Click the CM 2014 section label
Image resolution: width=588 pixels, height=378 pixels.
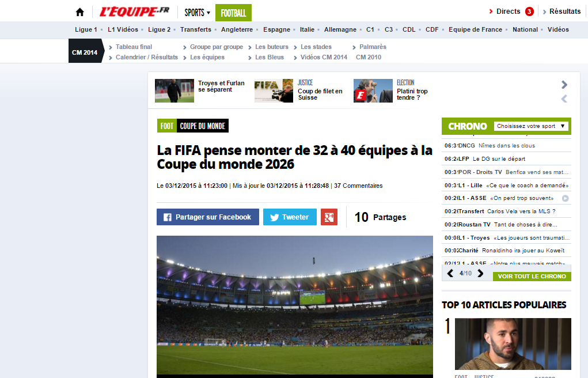pos(85,52)
